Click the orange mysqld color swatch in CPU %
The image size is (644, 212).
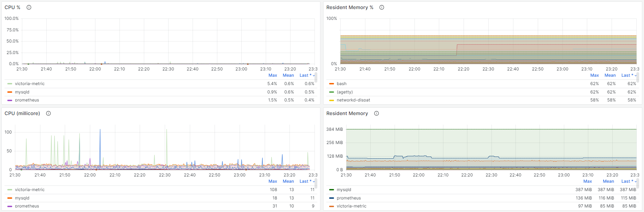10,92
